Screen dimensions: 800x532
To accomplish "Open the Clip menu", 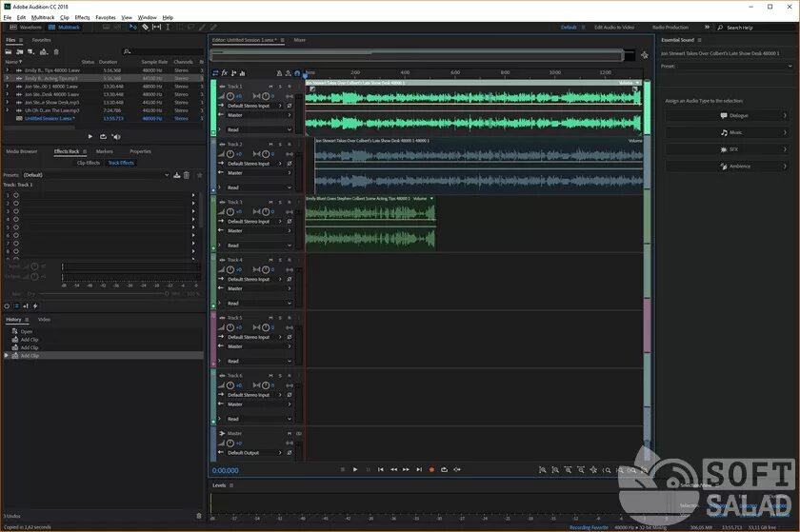I will (65, 17).
